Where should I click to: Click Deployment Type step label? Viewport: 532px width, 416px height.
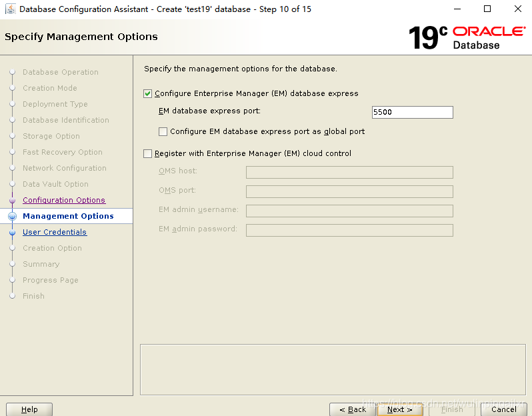pos(55,104)
